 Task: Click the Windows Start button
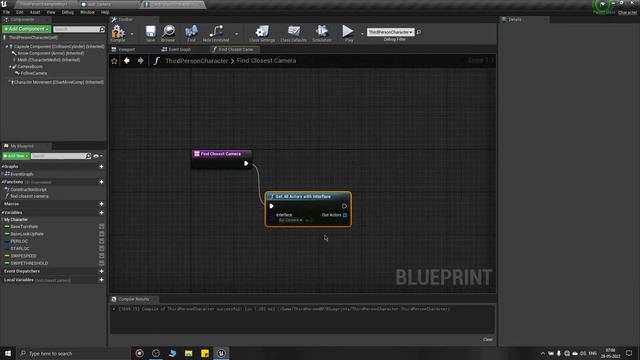coord(8,353)
